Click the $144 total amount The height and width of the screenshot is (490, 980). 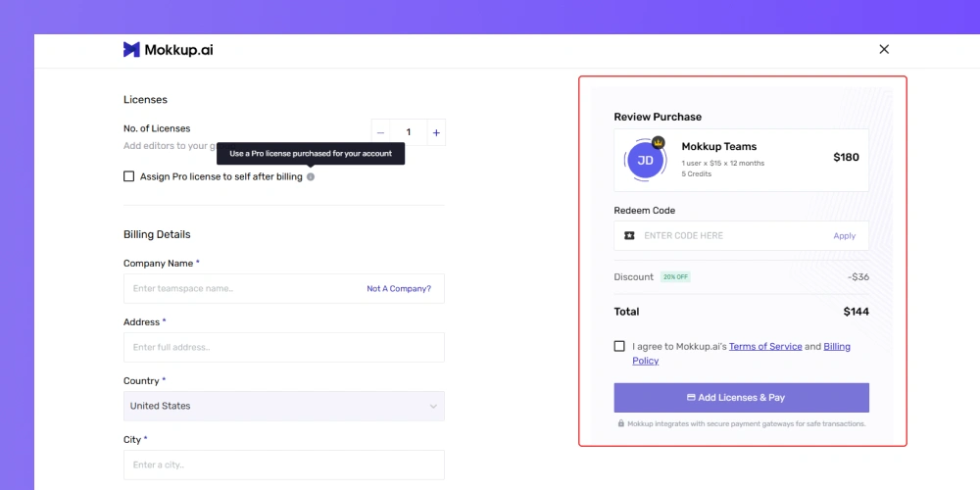coord(857,312)
